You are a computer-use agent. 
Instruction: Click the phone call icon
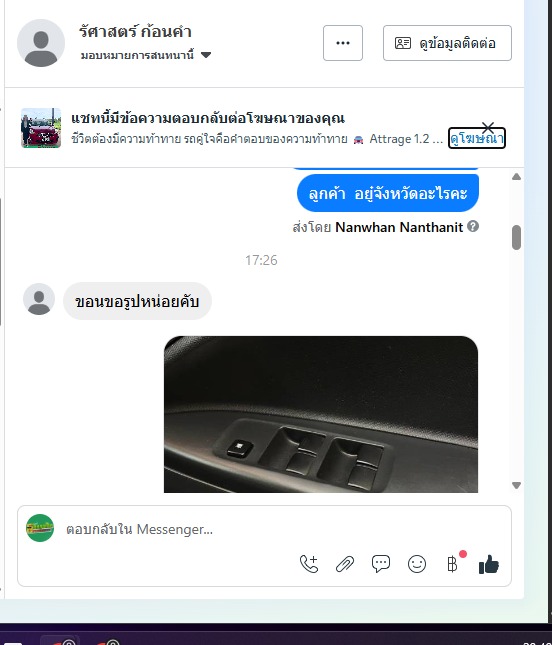pyautogui.click(x=309, y=564)
